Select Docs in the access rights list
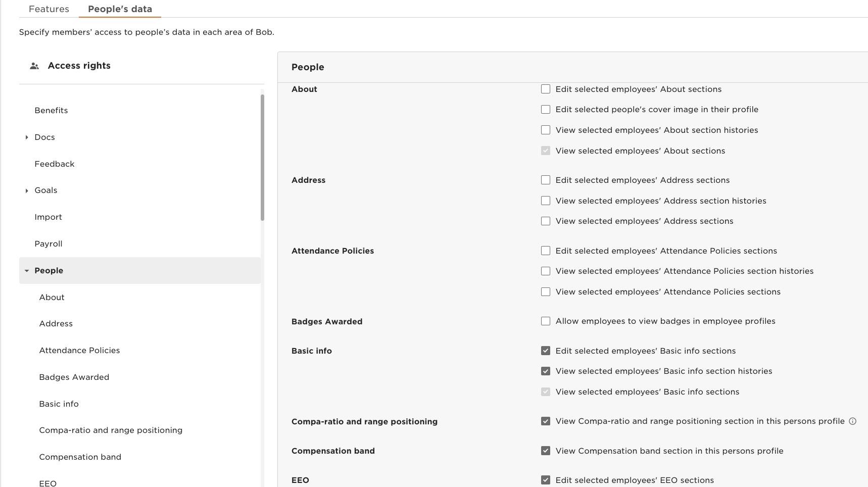 [x=44, y=137]
